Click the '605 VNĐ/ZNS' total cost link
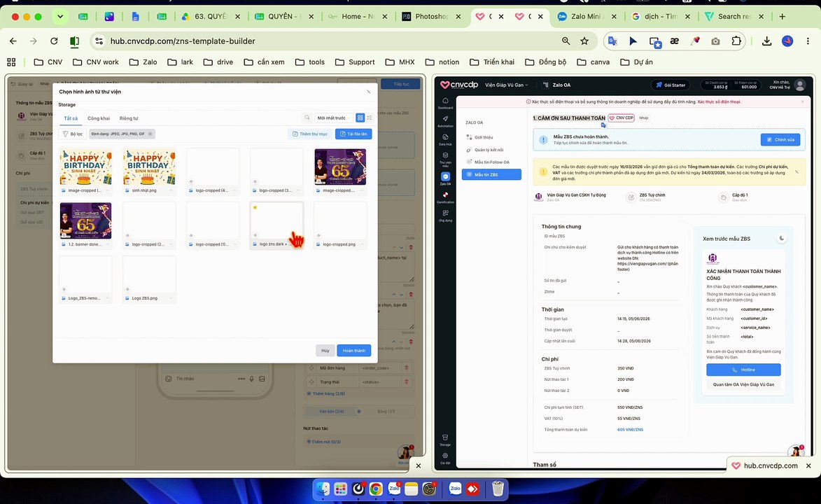 coord(631,430)
